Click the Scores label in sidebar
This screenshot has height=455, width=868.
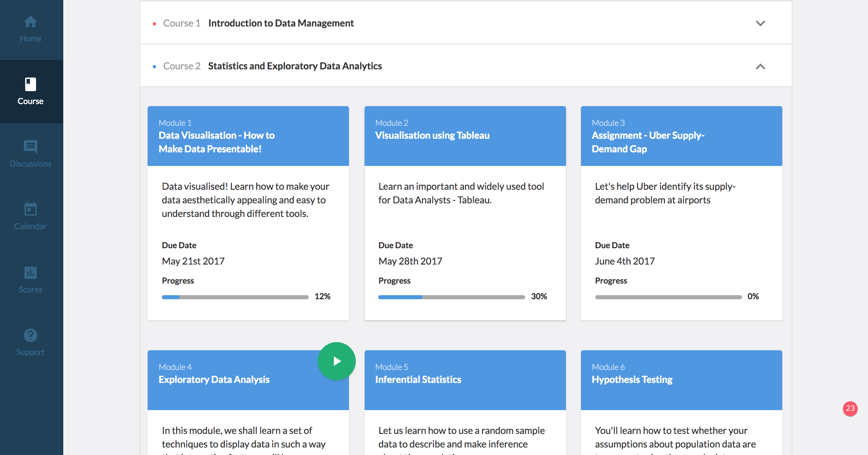30,290
